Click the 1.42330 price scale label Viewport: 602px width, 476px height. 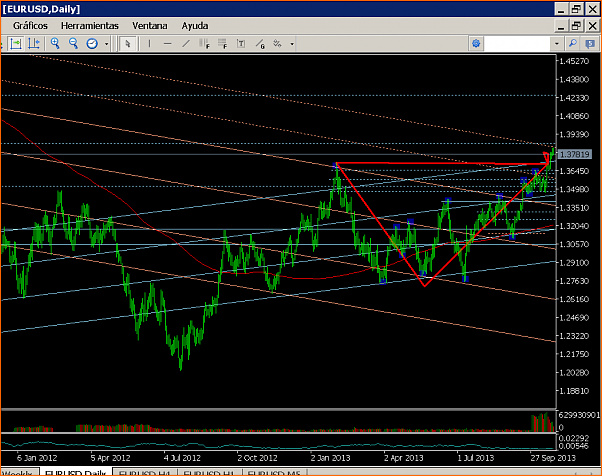click(574, 98)
